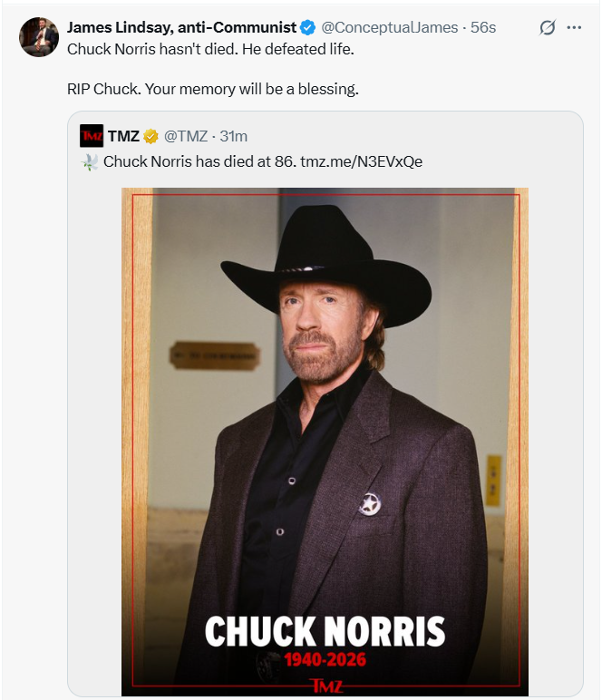Click the "He defeated life" post text
Screen dimensions: 602x700
[298, 49]
